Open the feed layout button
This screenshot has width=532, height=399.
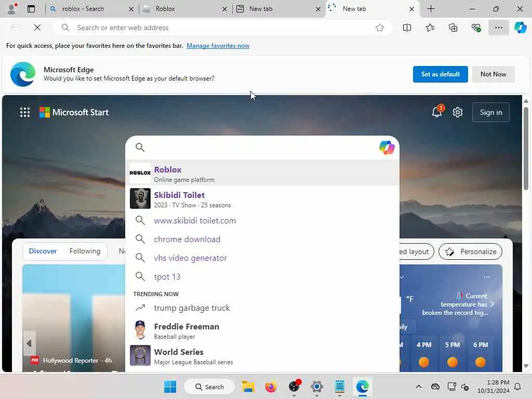tap(416, 251)
